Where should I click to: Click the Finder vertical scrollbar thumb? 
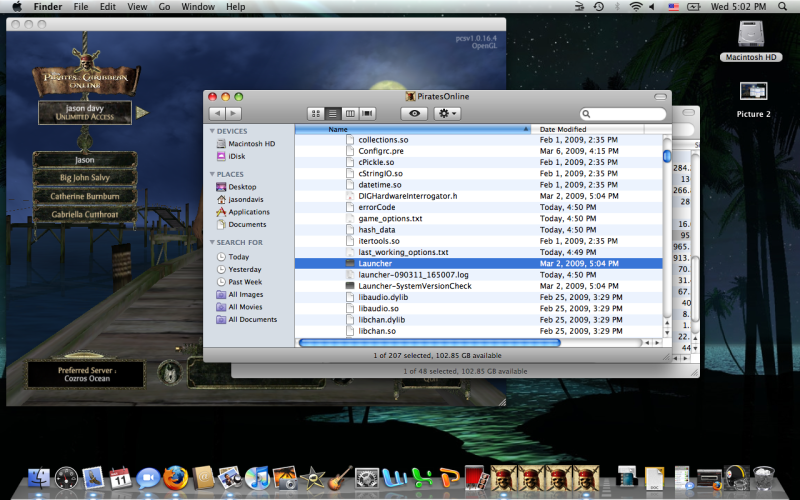(667, 156)
